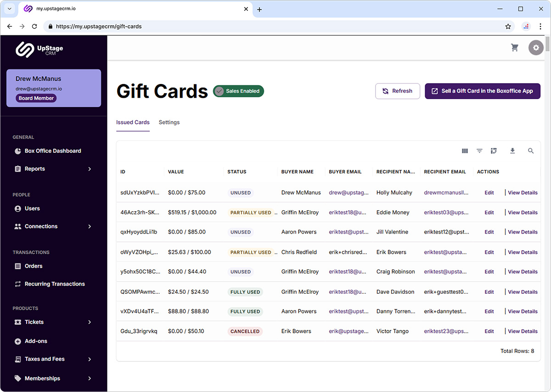Click the Refresh button
Screen dimensions: 551x392
[x=397, y=91]
